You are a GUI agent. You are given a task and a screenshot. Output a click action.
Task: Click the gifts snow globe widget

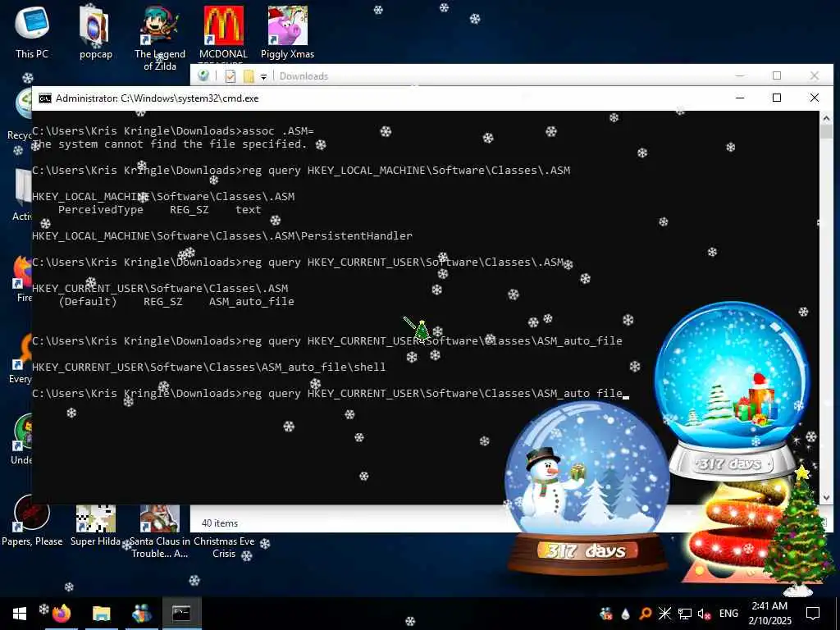click(x=731, y=390)
